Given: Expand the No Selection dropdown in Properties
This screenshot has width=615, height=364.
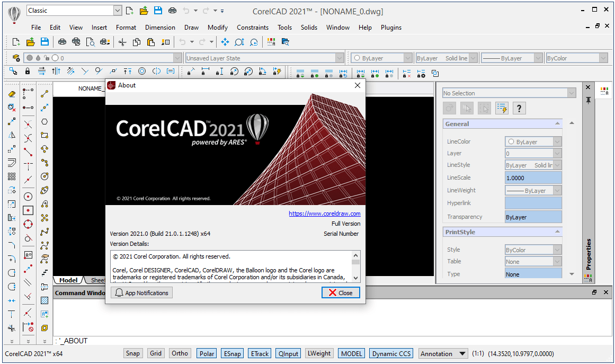Looking at the screenshot, I should pos(571,93).
